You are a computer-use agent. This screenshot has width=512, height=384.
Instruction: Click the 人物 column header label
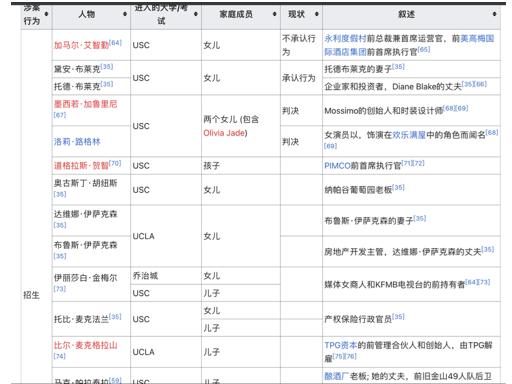(x=87, y=14)
